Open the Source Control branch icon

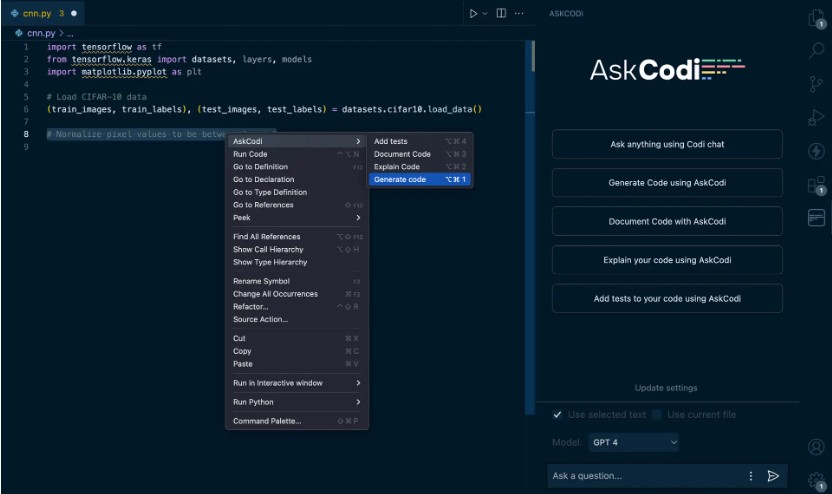tap(816, 85)
